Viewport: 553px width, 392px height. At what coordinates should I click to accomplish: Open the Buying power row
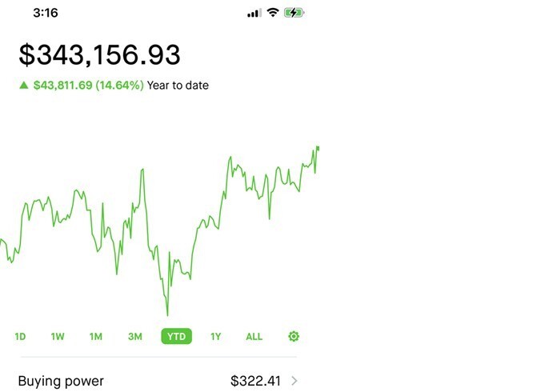(158, 381)
